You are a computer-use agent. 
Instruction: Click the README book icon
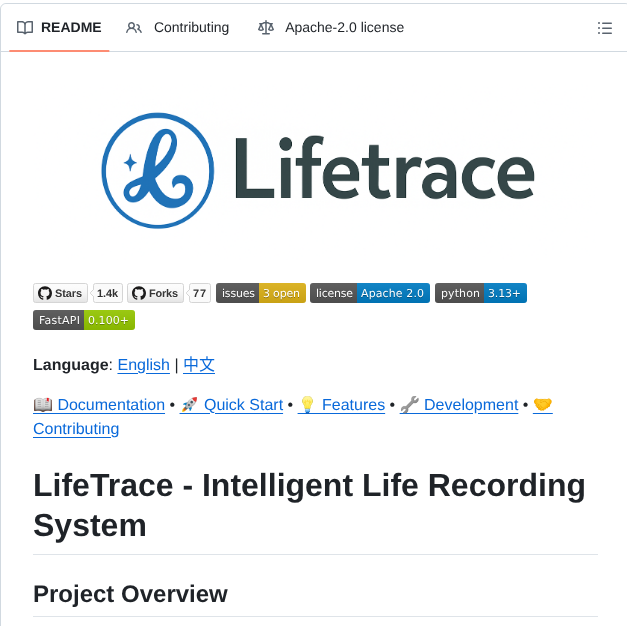tap(25, 28)
